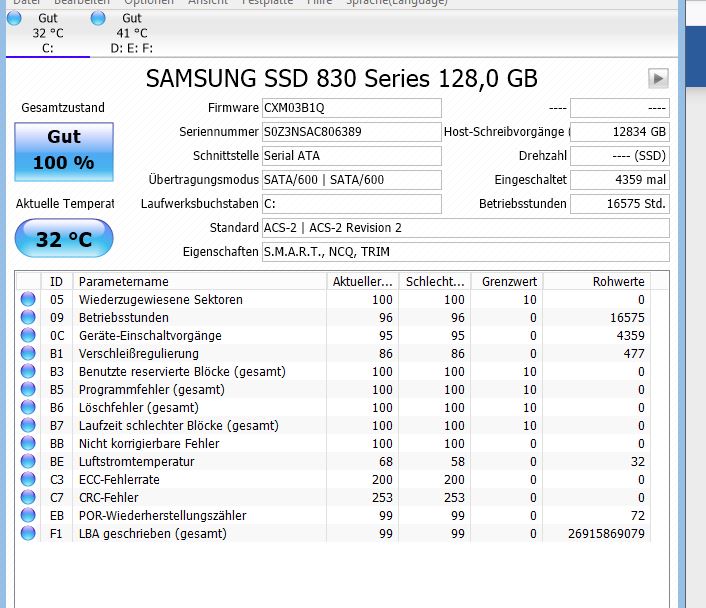
Task: Click worst value 58 in Luftstromtemperatur row
Action: (x=458, y=462)
